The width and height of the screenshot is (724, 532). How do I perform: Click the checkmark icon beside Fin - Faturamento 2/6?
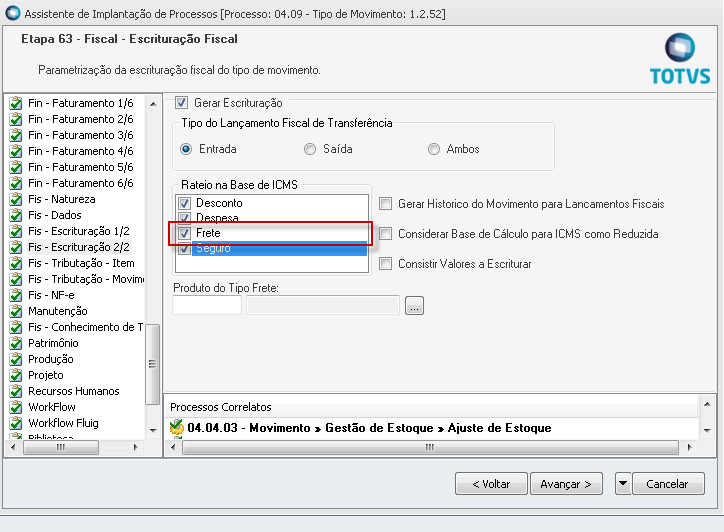16,119
